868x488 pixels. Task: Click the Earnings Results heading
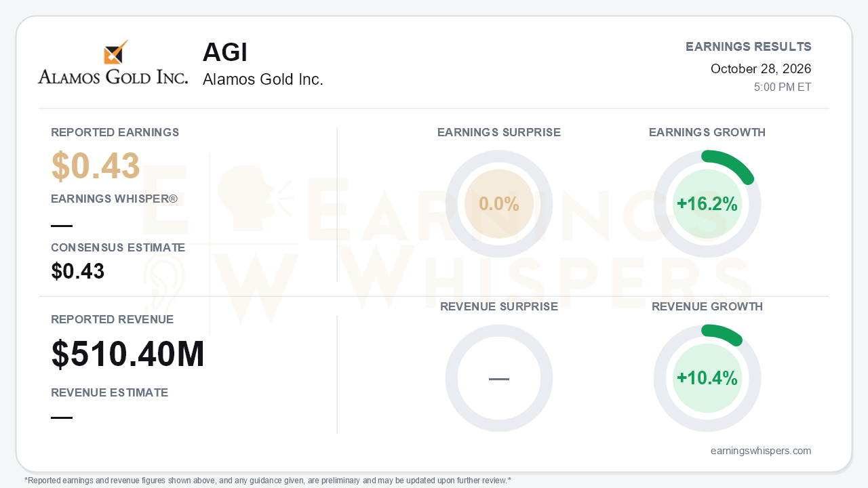coord(749,47)
